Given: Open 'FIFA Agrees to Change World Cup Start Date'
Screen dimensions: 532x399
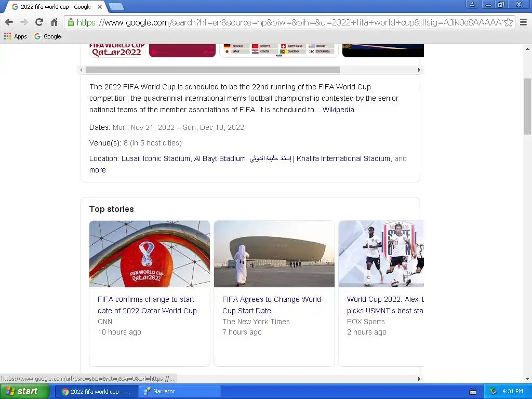Looking at the screenshot, I should click(x=271, y=305).
